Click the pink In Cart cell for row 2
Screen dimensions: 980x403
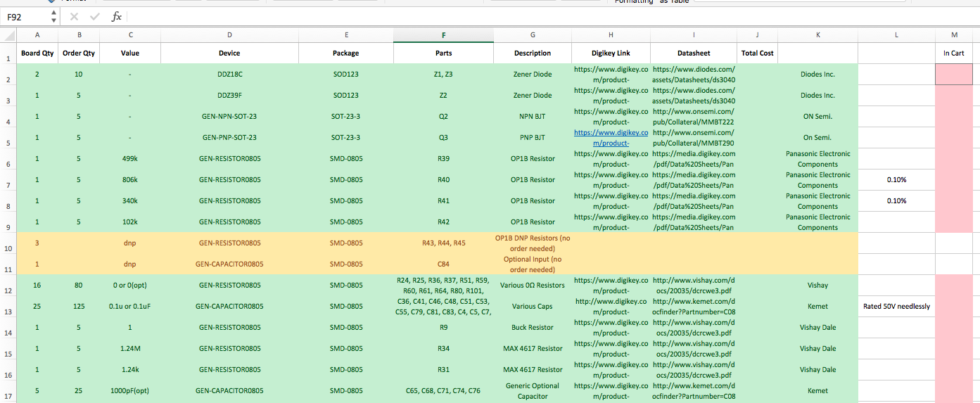tap(954, 75)
